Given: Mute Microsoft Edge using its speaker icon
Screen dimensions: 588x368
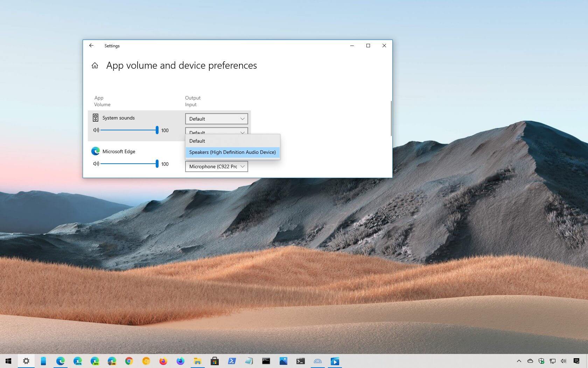Looking at the screenshot, I should click(96, 164).
